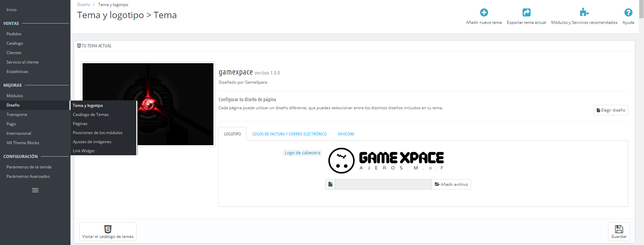Click the icon next to TU TEMA ACTUAL
Image resolution: width=644 pixels, height=245 pixels.
tap(79, 46)
